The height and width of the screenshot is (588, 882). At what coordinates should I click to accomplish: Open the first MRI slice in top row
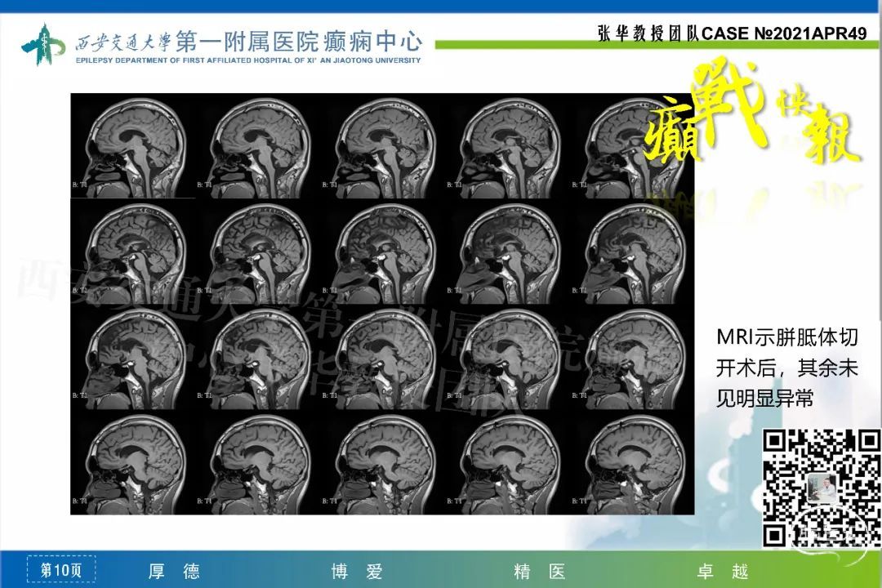point(133,145)
